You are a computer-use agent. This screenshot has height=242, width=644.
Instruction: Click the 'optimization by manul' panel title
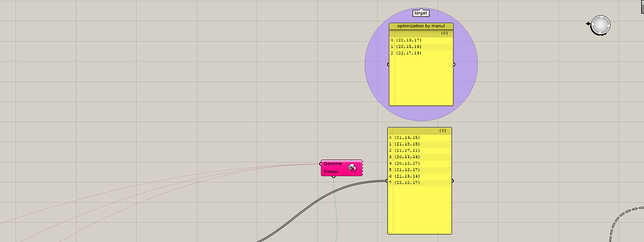(421, 26)
